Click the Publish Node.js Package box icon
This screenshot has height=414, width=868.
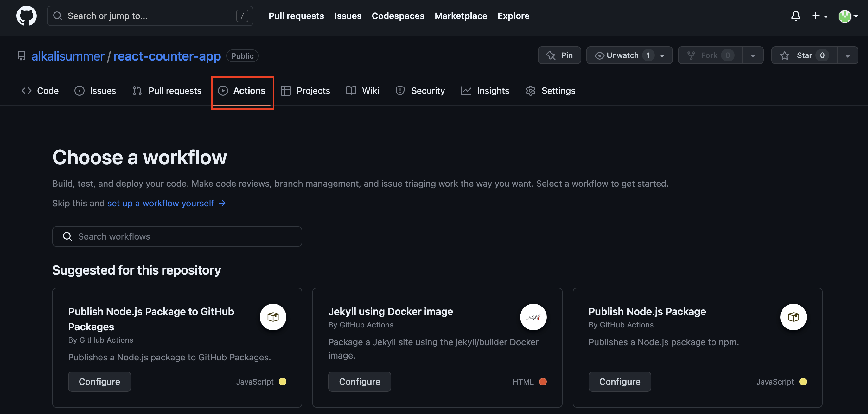(x=793, y=317)
